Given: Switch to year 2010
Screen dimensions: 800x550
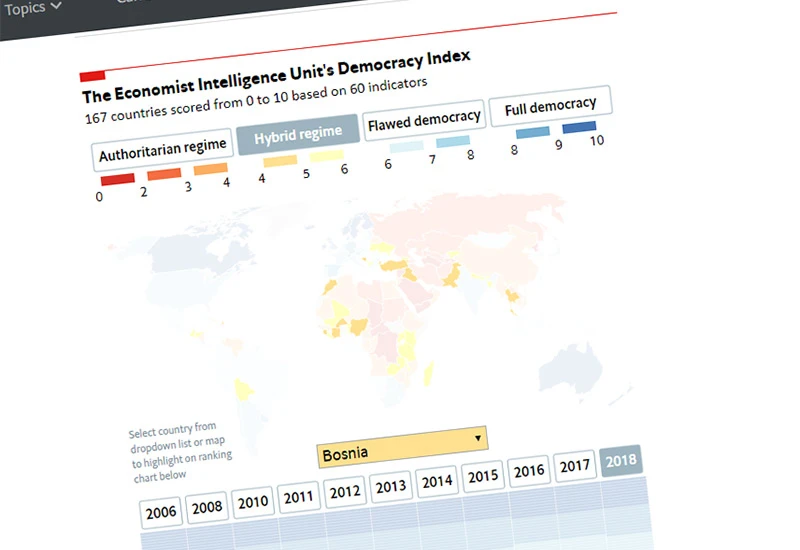Looking at the screenshot, I should point(253,502).
